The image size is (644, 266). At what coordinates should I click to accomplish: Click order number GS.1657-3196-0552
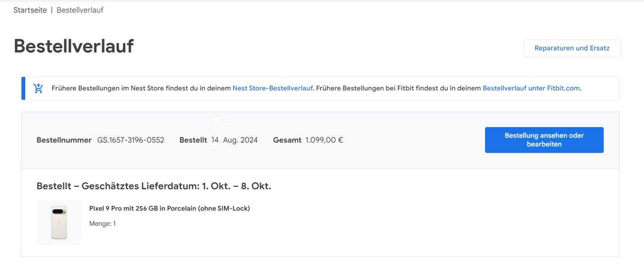click(x=130, y=140)
